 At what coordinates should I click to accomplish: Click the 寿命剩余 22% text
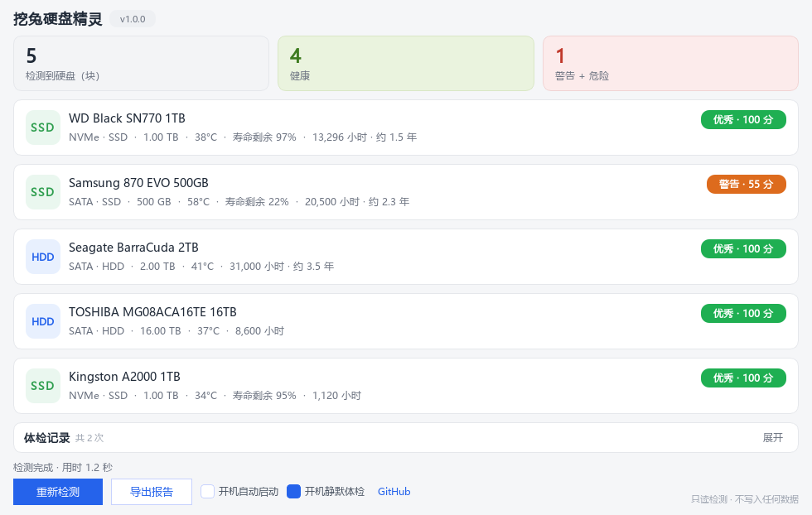pos(257,202)
